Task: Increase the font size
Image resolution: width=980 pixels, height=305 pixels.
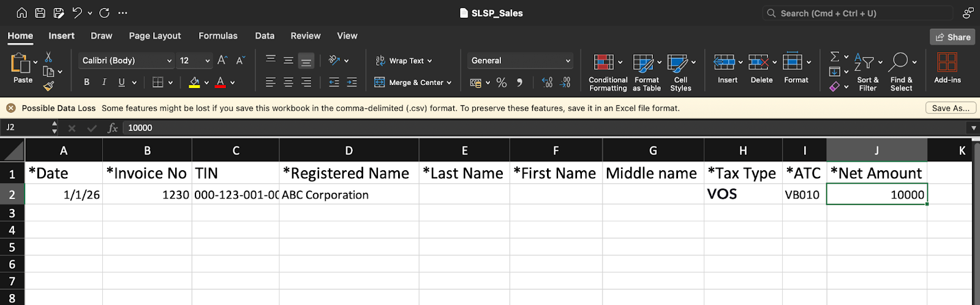Action: [x=222, y=60]
